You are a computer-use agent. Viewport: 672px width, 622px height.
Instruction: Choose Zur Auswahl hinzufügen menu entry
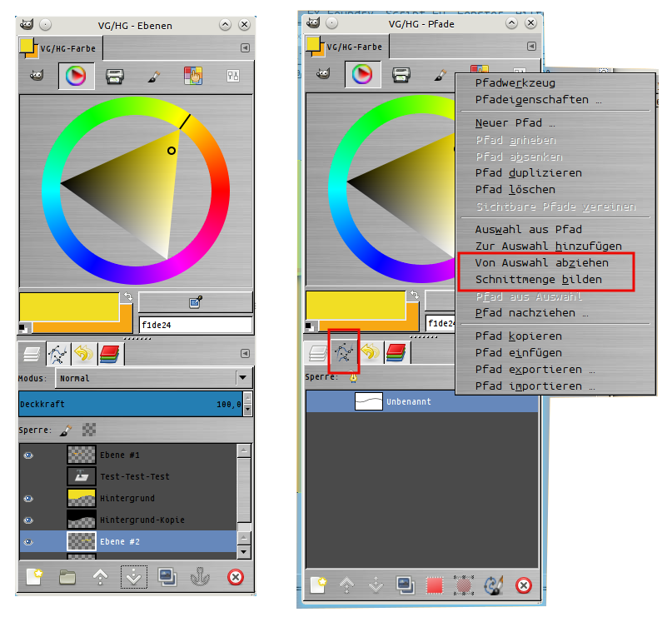pos(548,246)
